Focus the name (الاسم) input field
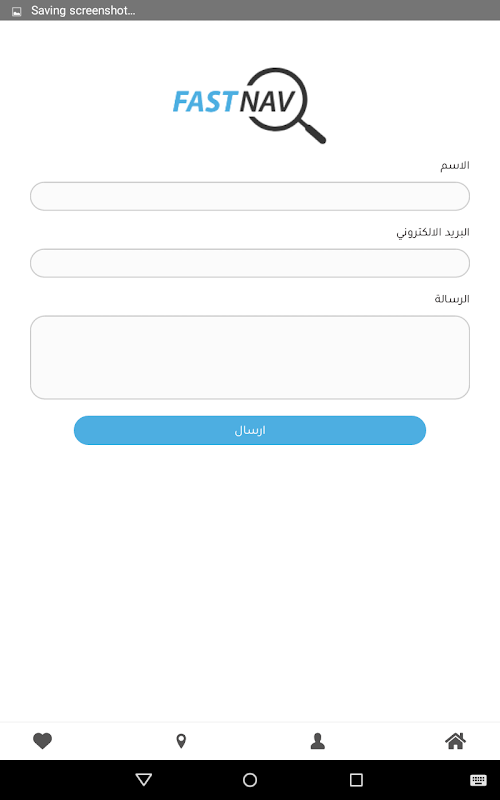This screenshot has height=800, width=500. point(250,196)
